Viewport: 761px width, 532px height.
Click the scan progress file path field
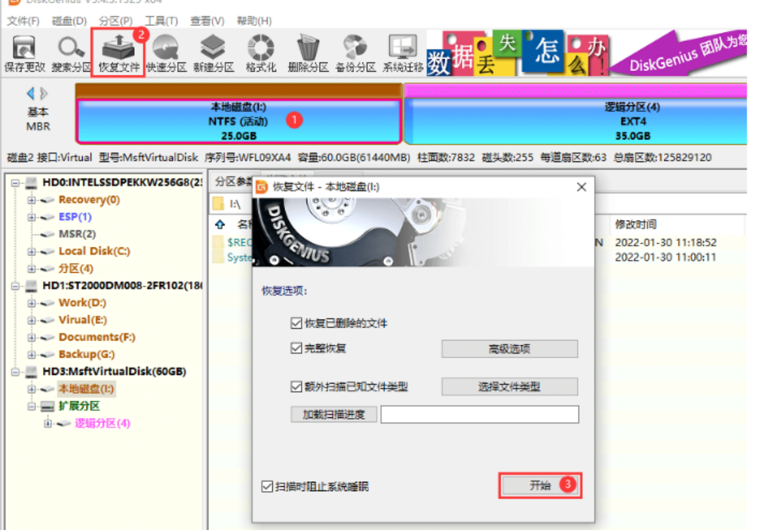[x=480, y=415]
